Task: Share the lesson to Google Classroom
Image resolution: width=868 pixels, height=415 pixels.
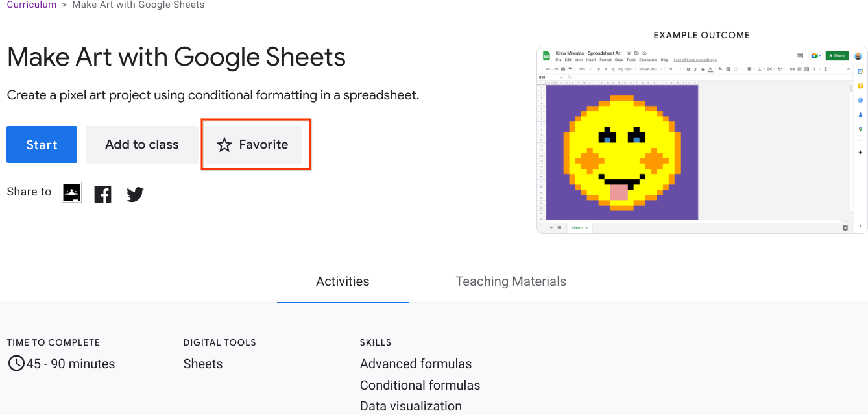Action: pyautogui.click(x=71, y=192)
